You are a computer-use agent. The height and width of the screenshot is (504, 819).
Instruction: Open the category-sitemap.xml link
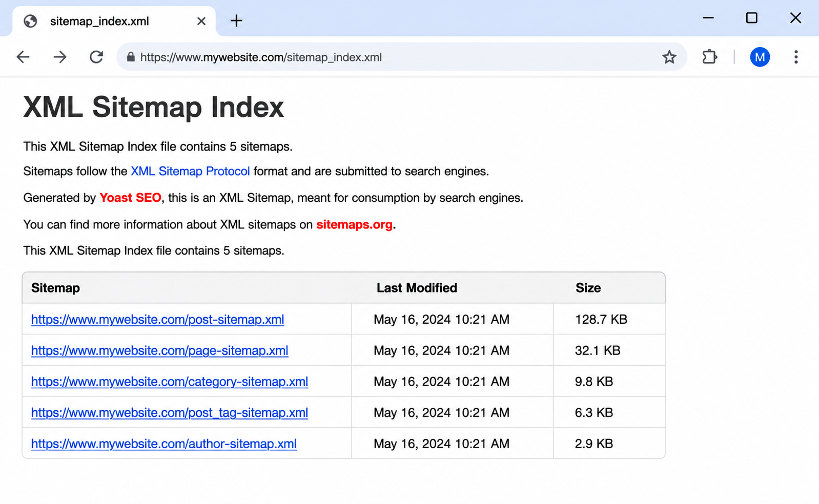[x=170, y=382]
